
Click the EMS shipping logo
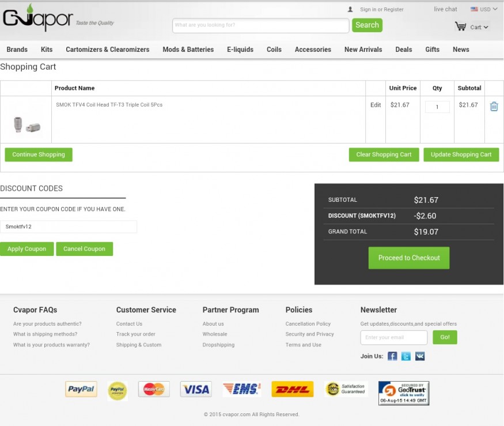[x=242, y=389]
